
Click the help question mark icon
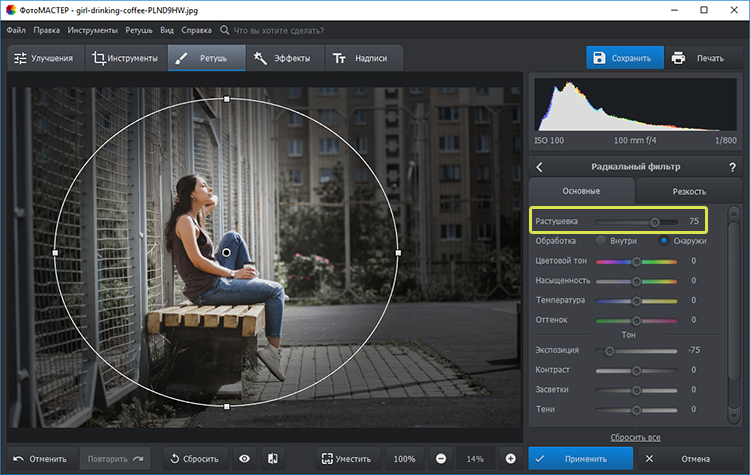[732, 167]
